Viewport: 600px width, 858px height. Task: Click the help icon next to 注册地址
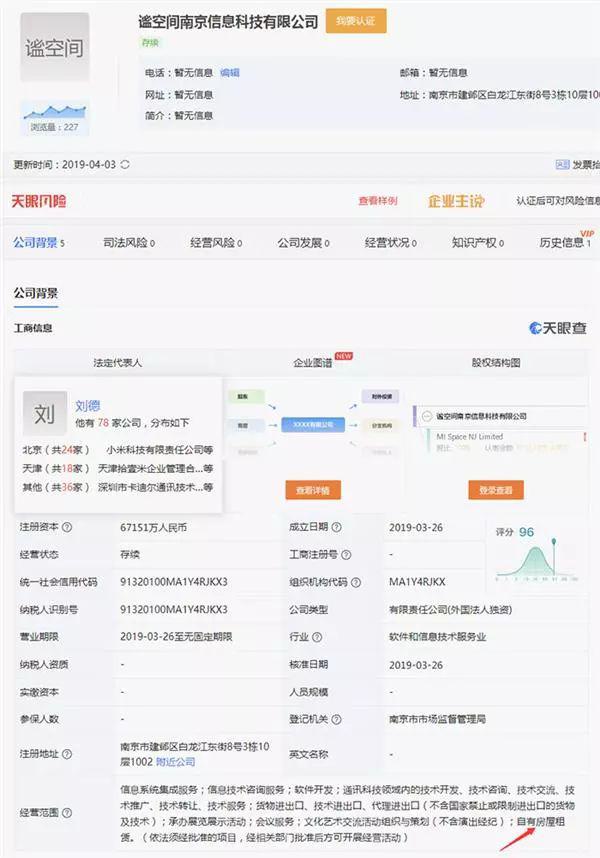pyautogui.click(x=67, y=754)
